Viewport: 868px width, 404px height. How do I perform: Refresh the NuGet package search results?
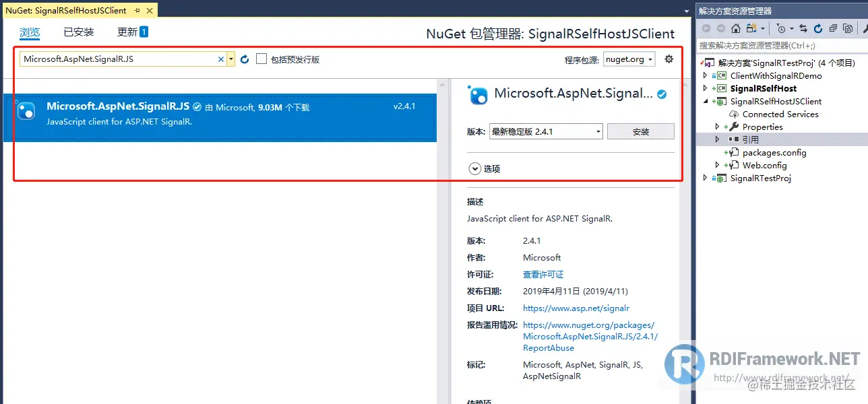click(244, 59)
